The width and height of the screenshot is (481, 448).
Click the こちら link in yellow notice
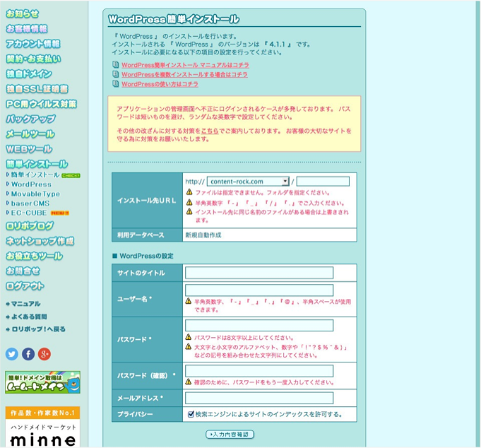pos(210,131)
